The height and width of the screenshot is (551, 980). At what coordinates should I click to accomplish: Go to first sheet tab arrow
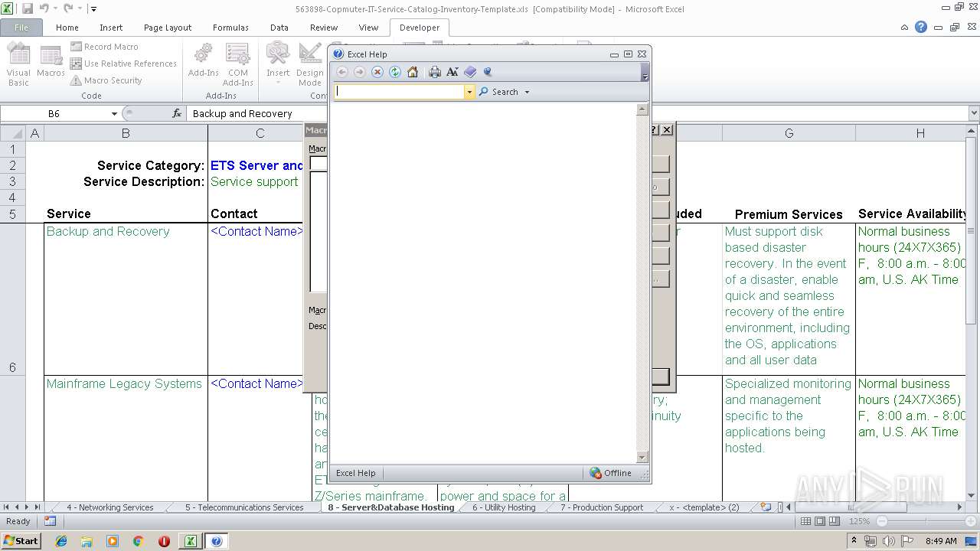pyautogui.click(x=6, y=507)
